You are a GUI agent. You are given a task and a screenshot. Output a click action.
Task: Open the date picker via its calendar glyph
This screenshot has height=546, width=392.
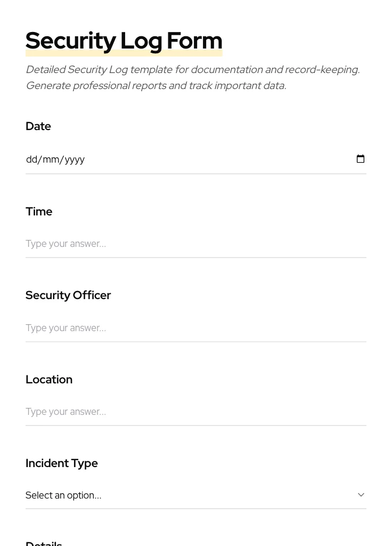(361, 158)
